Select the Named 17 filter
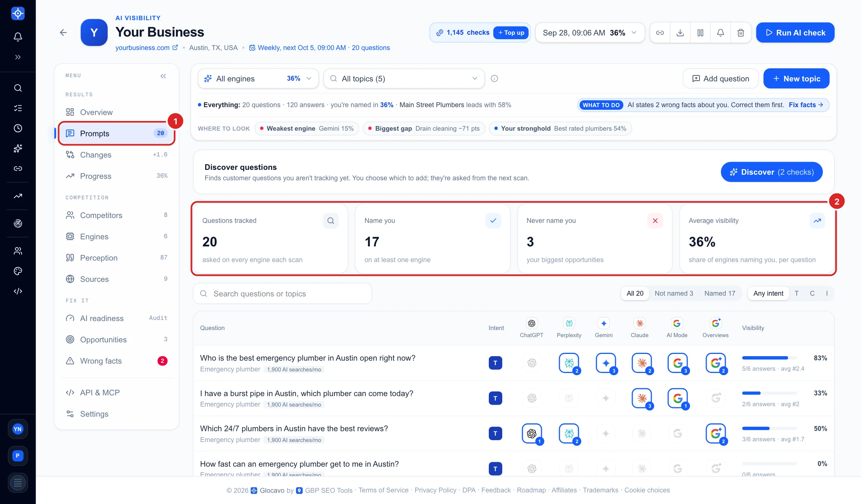Viewport: 861px width, 504px height. (x=720, y=293)
